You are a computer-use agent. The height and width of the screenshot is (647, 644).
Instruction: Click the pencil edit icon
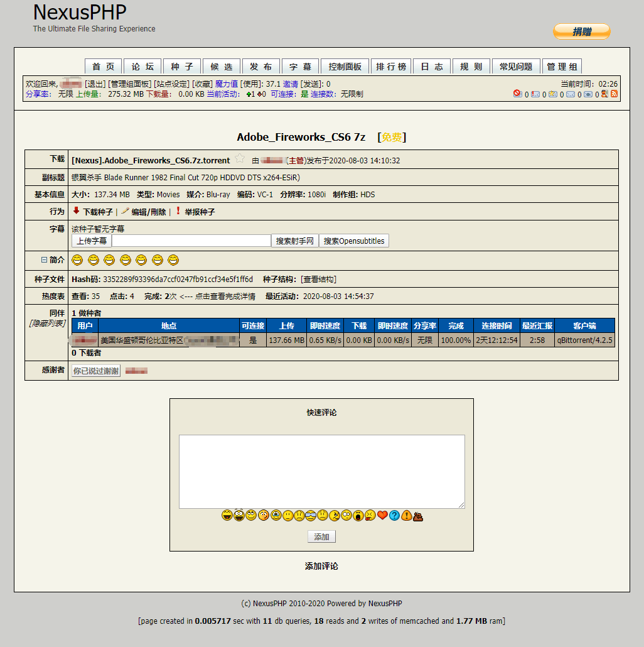(x=126, y=211)
